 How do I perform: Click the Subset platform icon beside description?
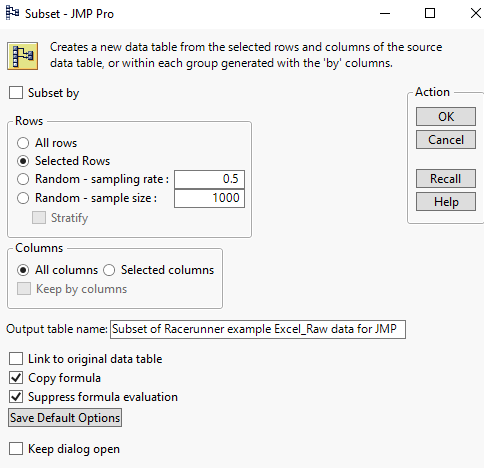(23, 56)
